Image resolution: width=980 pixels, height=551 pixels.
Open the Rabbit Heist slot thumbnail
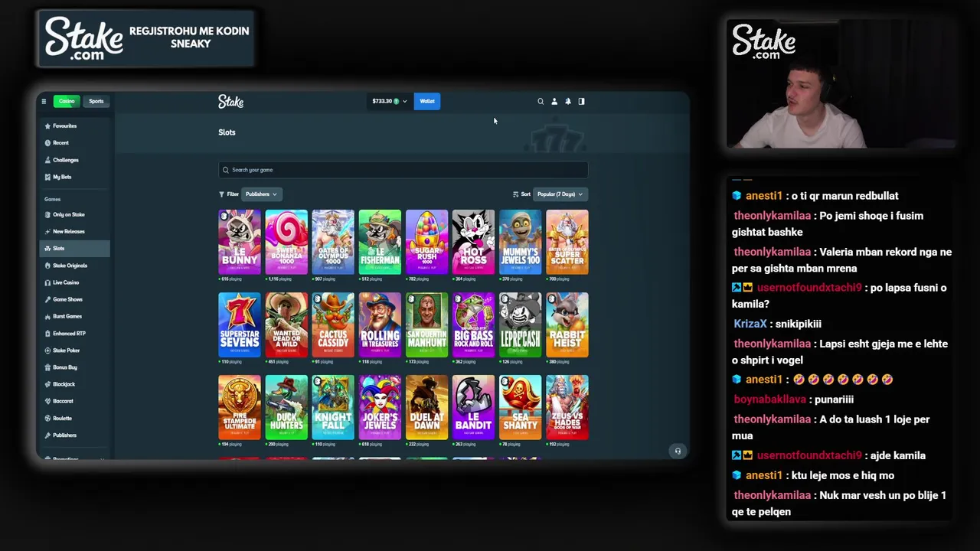pos(567,324)
